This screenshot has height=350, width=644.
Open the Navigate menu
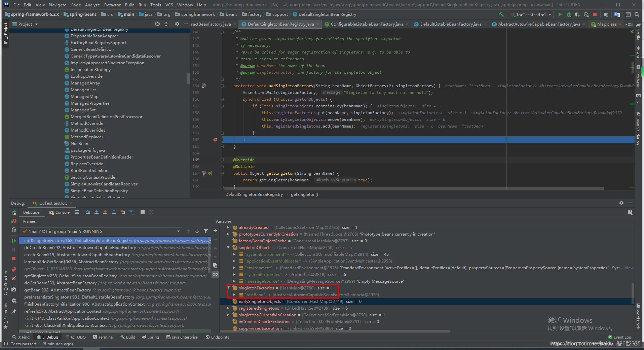coord(57,5)
